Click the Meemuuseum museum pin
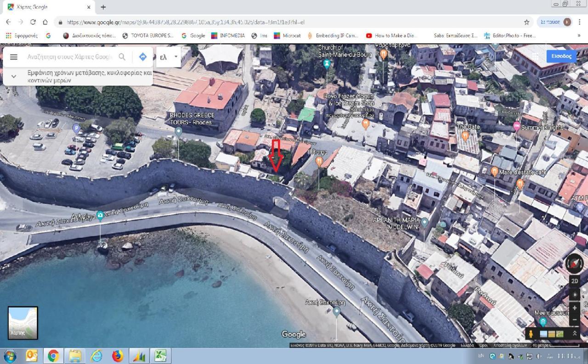The width and height of the screenshot is (588, 364). pyautogui.click(x=543, y=322)
